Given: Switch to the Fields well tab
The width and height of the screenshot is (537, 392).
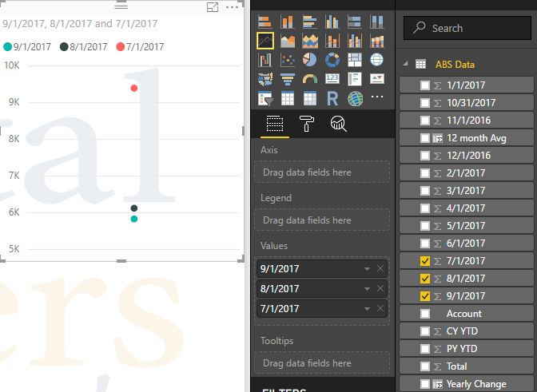Looking at the screenshot, I should coord(275,125).
